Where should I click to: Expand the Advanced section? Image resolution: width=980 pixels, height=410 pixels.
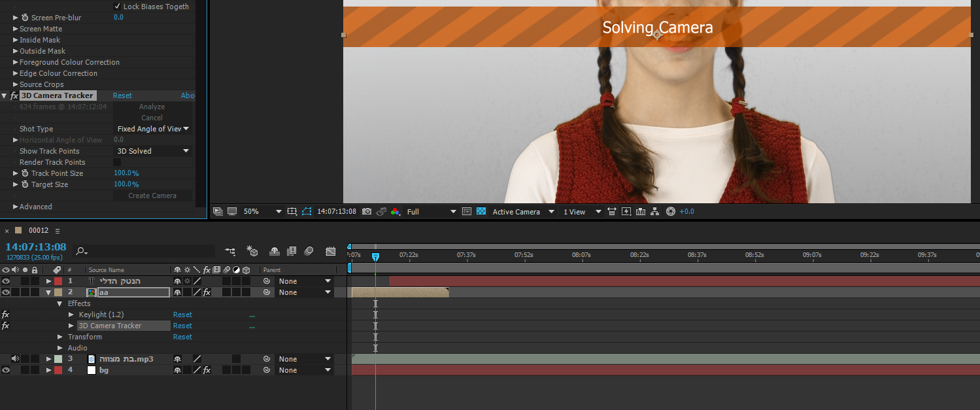click(16, 207)
